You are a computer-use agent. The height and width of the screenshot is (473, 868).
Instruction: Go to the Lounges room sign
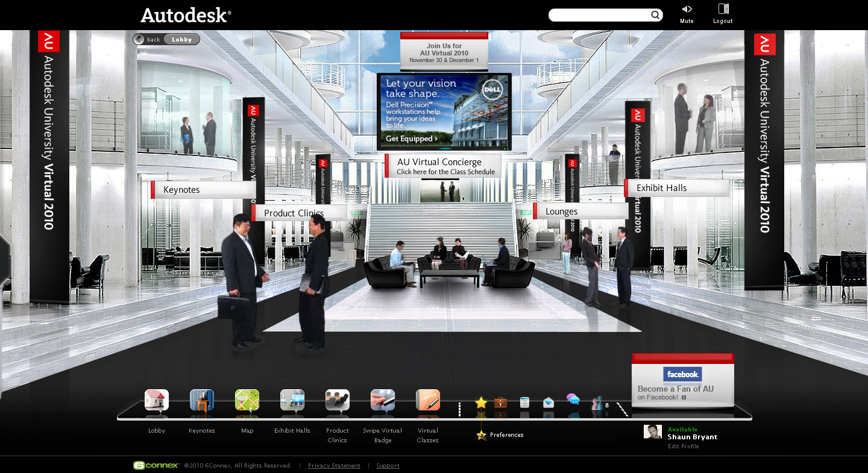[x=580, y=211]
